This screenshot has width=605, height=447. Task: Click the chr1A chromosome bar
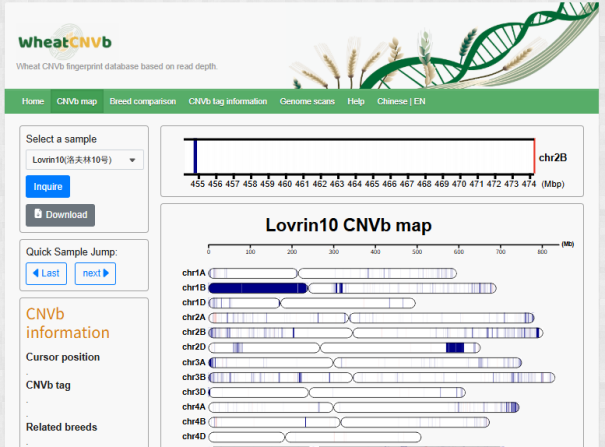(330, 273)
